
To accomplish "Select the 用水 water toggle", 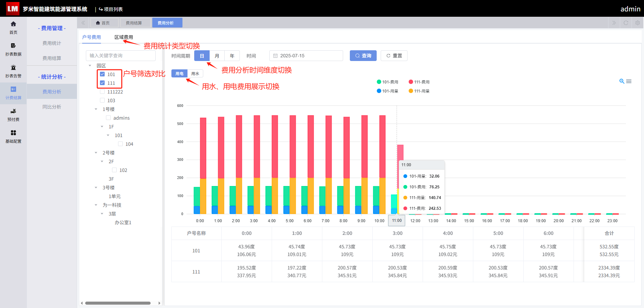I will (x=195, y=73).
